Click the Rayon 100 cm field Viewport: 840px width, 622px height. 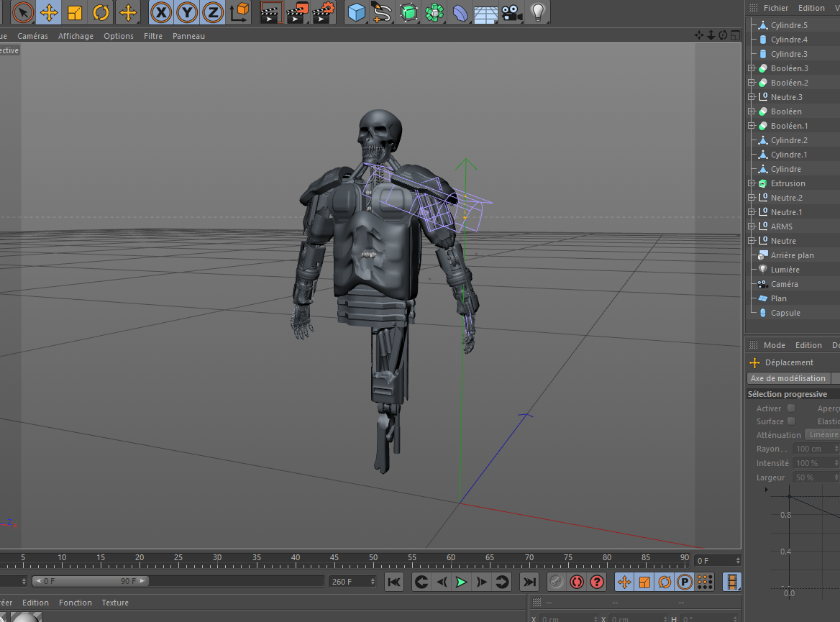pos(816,449)
